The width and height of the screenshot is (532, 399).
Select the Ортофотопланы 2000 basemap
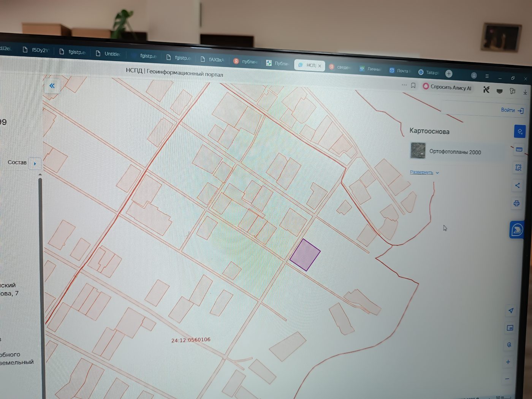[x=456, y=151]
